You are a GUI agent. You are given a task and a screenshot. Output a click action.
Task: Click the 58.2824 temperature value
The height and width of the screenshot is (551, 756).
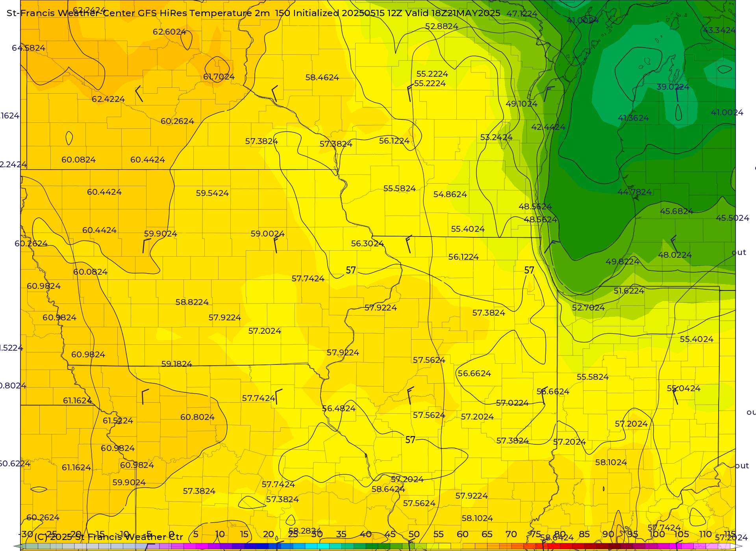point(305,531)
